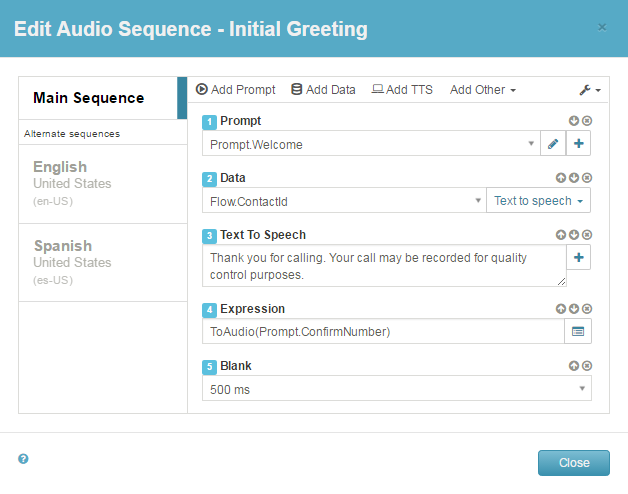Screen dimensions: 628x494
Task: Open the Text to speech type dropdown
Action: (538, 201)
